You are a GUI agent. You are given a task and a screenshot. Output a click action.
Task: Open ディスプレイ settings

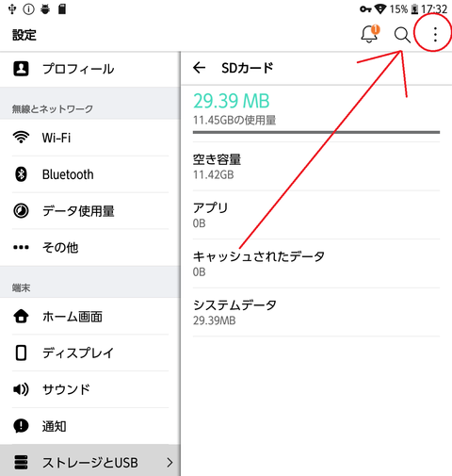click(90, 353)
